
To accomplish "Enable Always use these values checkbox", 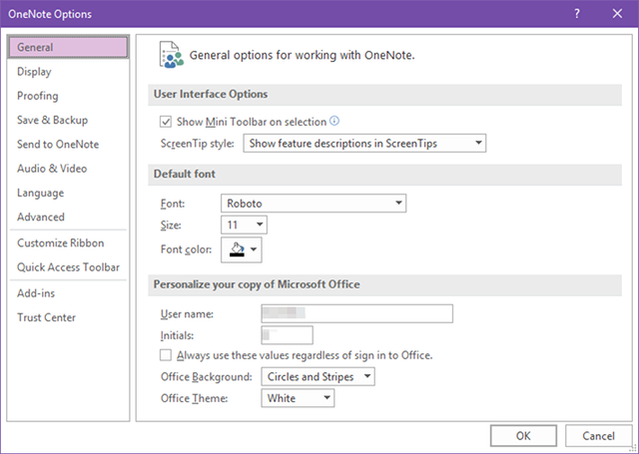I will [x=165, y=355].
